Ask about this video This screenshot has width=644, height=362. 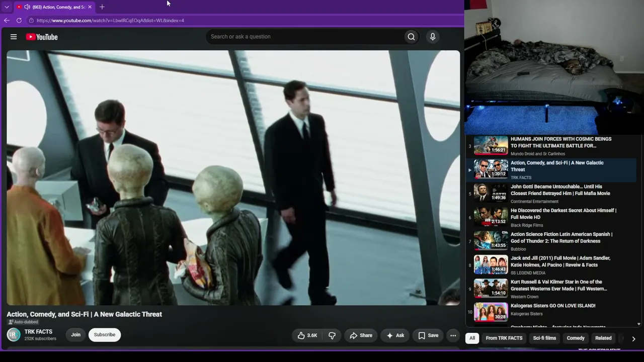395,335
